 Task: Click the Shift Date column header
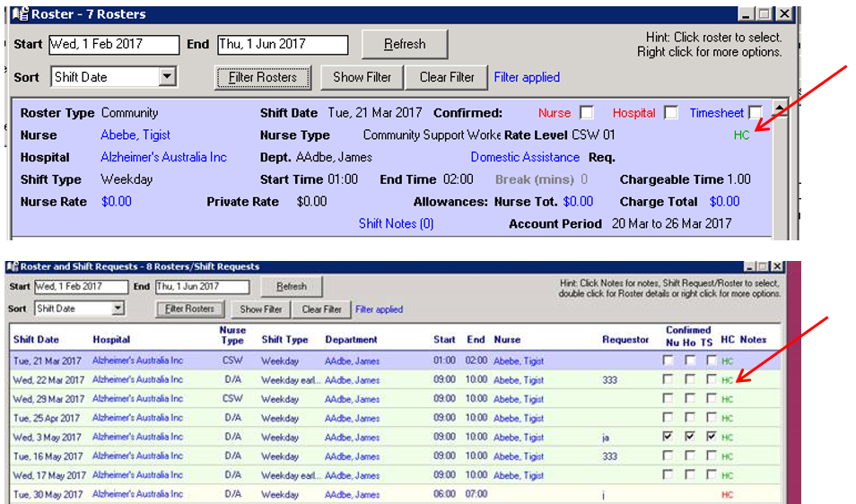[x=36, y=339]
